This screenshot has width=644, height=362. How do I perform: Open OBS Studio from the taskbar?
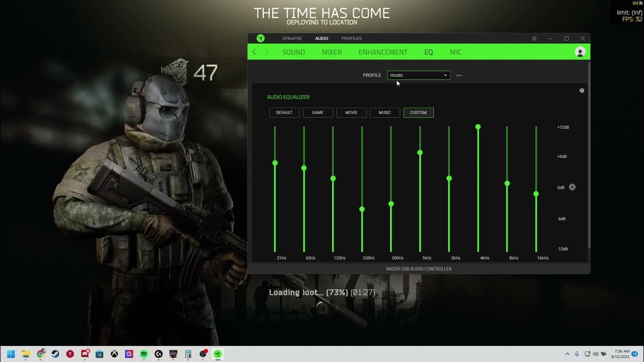point(203,354)
